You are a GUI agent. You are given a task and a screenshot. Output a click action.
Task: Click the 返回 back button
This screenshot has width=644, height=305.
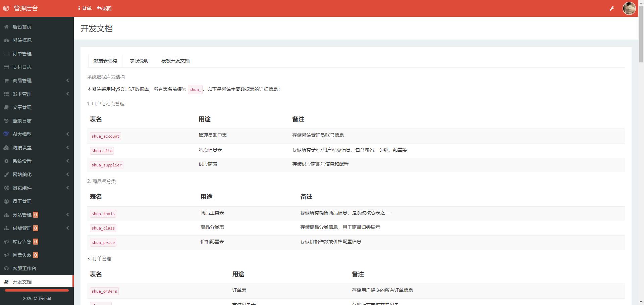(104, 8)
